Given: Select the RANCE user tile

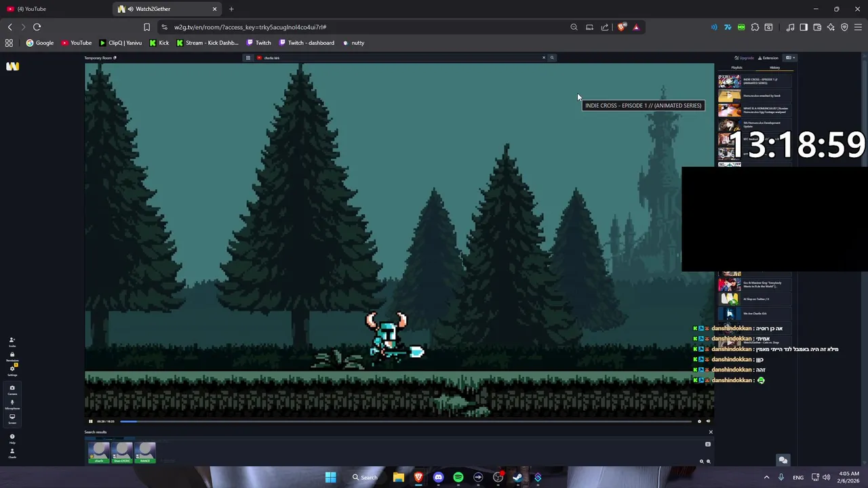Looking at the screenshot, I should point(145,452).
